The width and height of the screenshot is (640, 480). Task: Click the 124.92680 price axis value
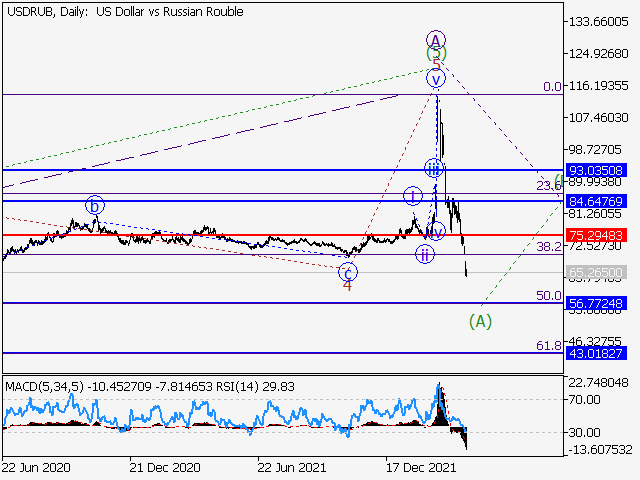(x=598, y=53)
